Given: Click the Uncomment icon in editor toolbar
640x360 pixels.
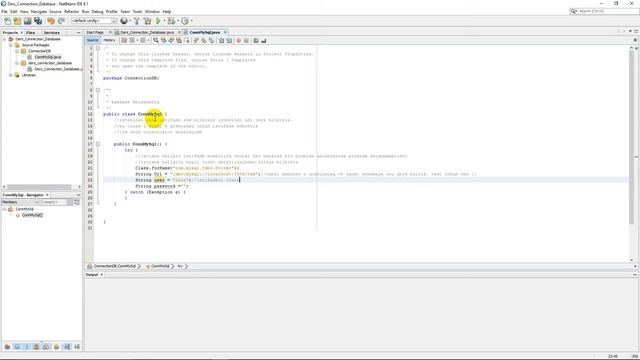Looking at the screenshot, I should pos(263,40).
